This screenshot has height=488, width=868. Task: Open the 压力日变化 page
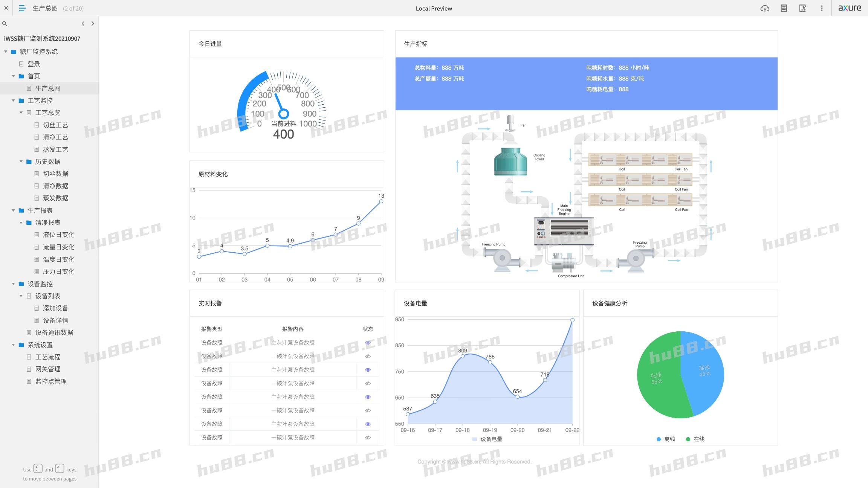58,271
